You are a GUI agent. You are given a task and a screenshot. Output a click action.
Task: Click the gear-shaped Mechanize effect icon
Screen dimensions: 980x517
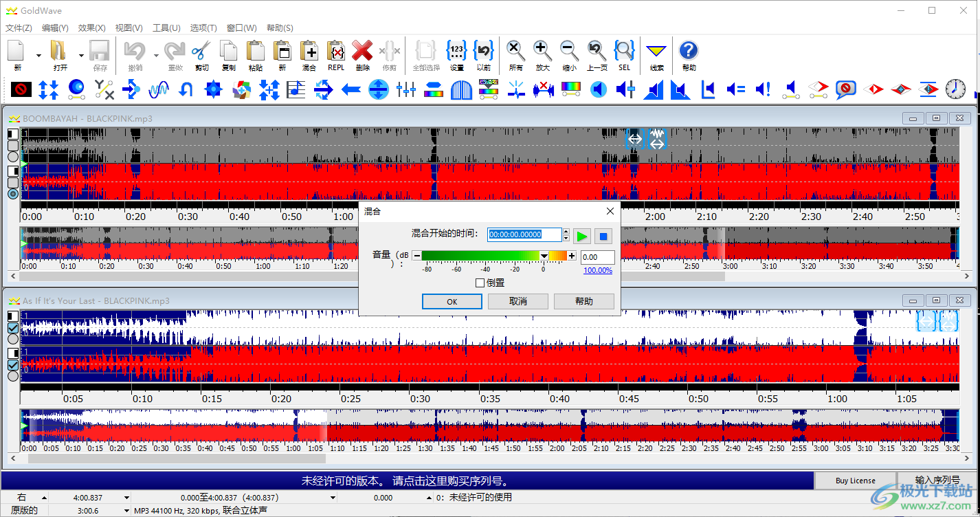pyautogui.click(x=214, y=89)
